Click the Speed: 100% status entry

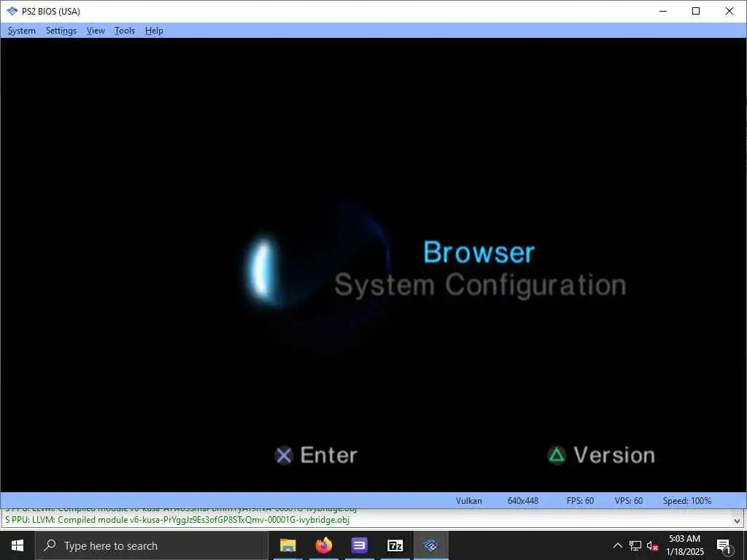click(x=687, y=500)
